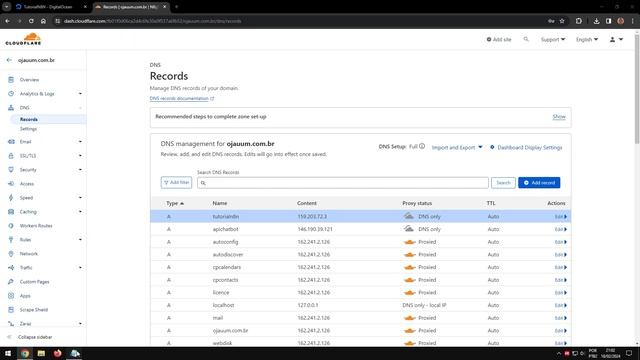The image size is (640, 360).
Task: Expand Edit for autoconfig record
Action: (561, 242)
